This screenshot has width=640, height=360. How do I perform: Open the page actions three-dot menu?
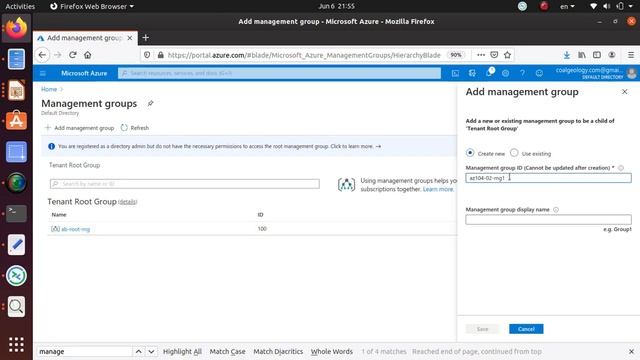pyautogui.click(x=481, y=55)
